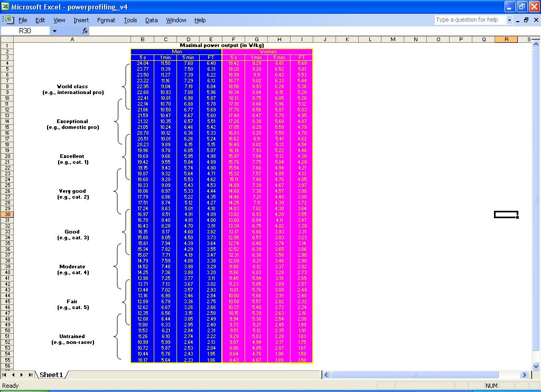Select column R header
Screen dimensions: 541x392
pyautogui.click(x=506, y=40)
